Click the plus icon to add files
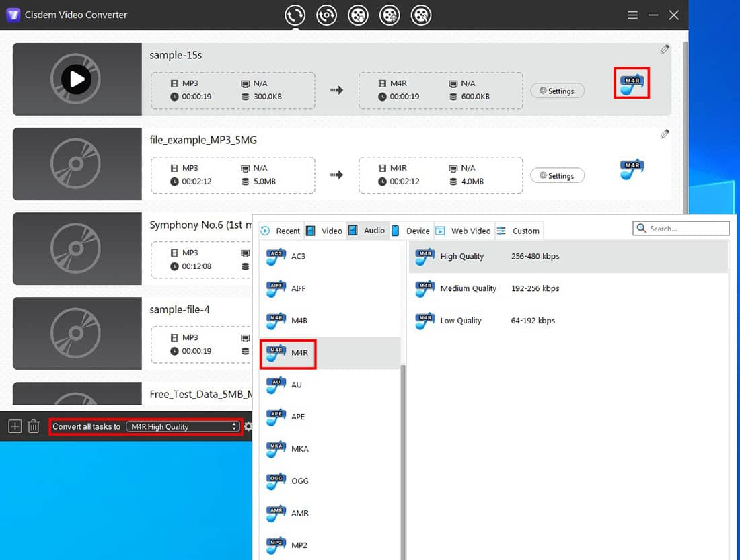The width and height of the screenshot is (740, 560). [x=15, y=426]
